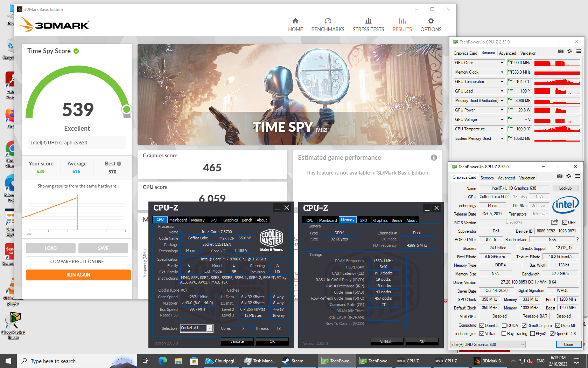Viewport: 588px width, 368px height.
Task: Toggle the OpenGL 4.6 checkbox in GPU-Z
Action: (x=552, y=334)
